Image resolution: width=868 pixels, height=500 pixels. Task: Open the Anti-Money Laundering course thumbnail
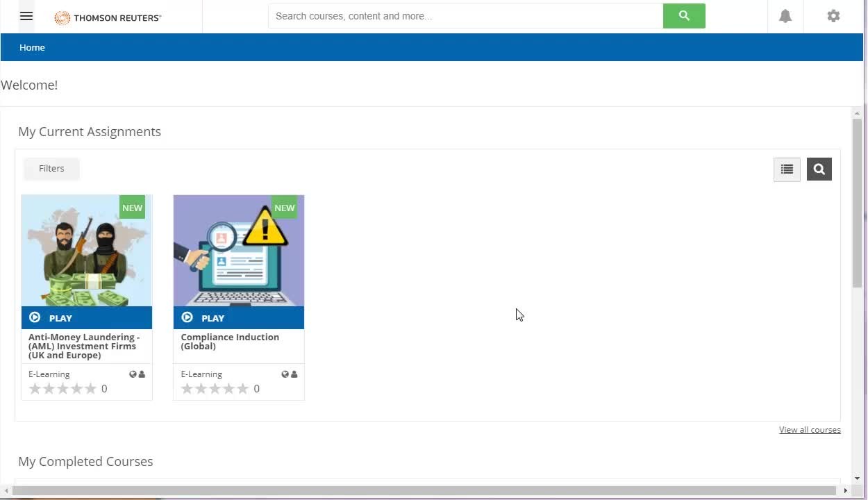pos(87,251)
